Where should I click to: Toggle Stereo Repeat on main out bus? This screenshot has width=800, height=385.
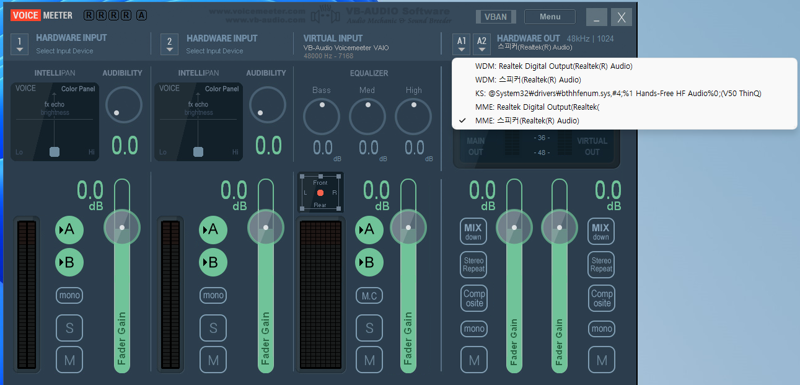coord(473,264)
